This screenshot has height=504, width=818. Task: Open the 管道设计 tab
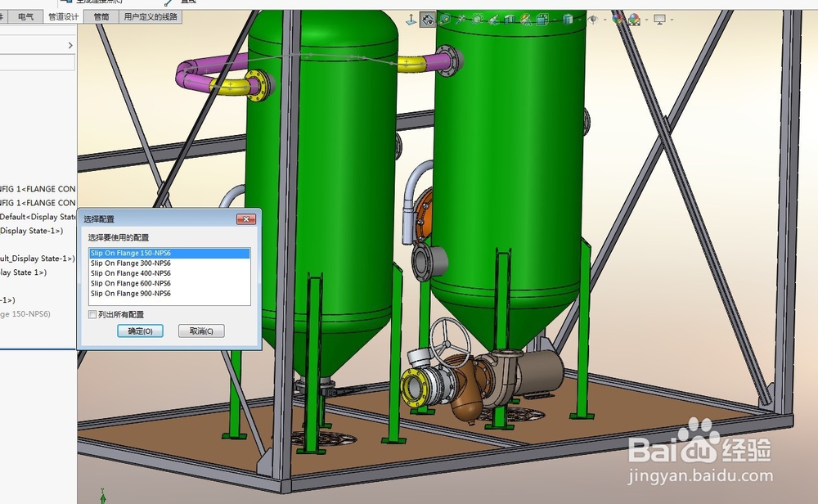(63, 16)
